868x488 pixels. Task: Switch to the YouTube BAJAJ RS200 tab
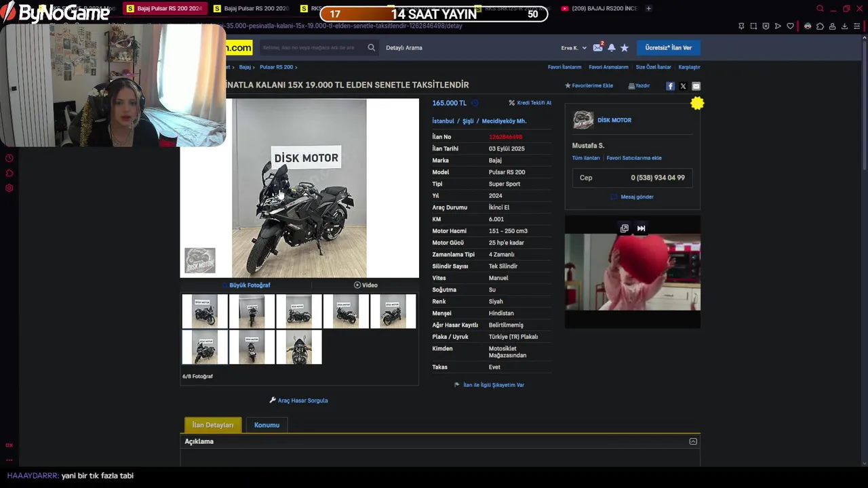point(599,9)
